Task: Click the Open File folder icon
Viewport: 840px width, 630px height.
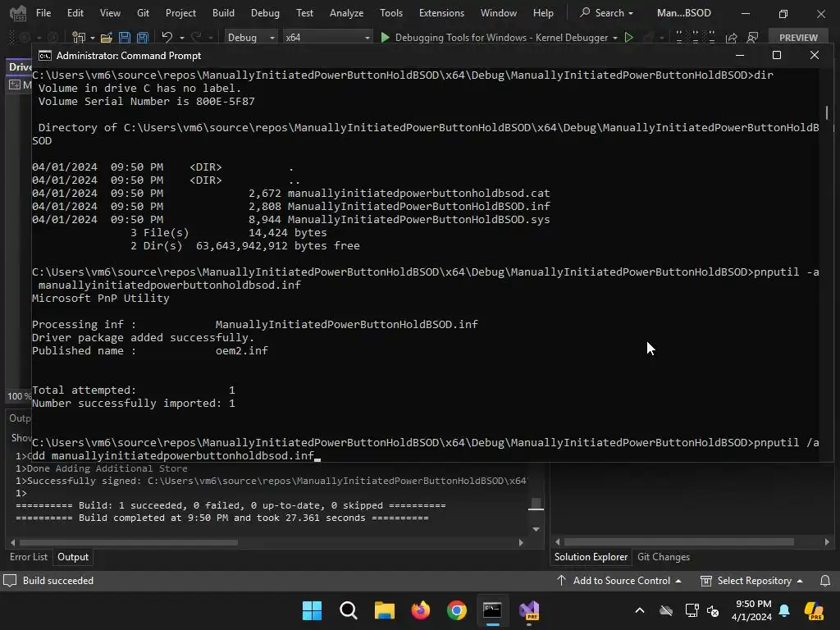Action: (x=107, y=38)
